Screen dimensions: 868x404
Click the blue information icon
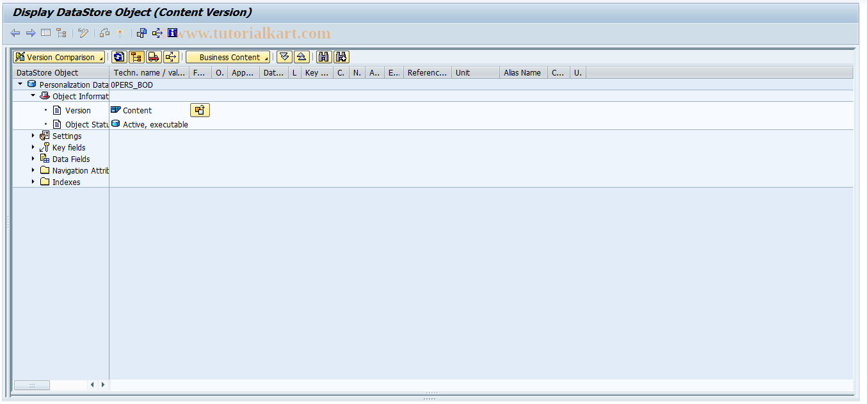click(x=172, y=33)
